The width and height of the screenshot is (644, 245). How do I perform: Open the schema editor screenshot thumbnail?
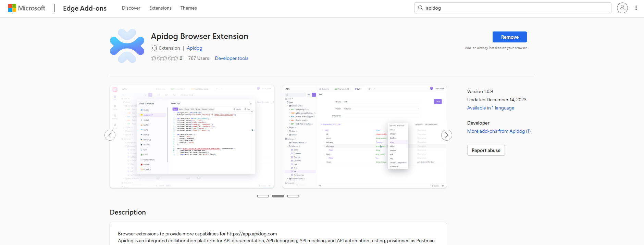[x=364, y=137]
